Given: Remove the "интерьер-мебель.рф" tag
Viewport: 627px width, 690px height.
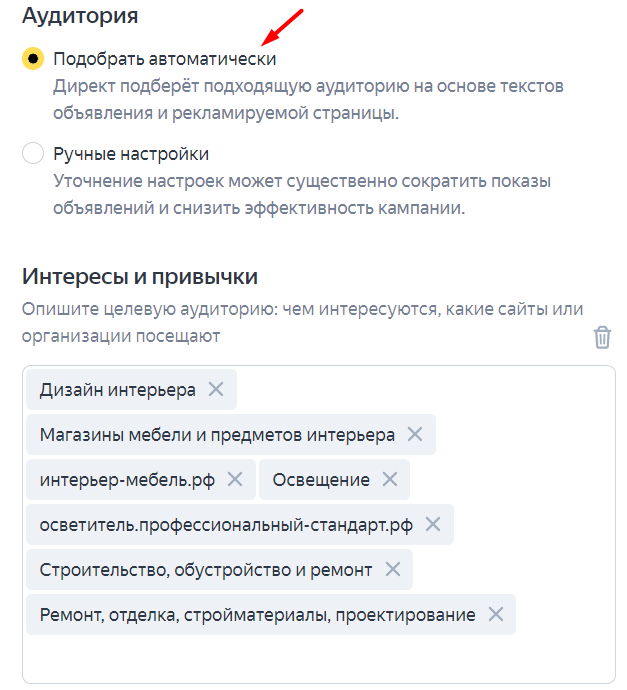Looking at the screenshot, I should pyautogui.click(x=235, y=480).
